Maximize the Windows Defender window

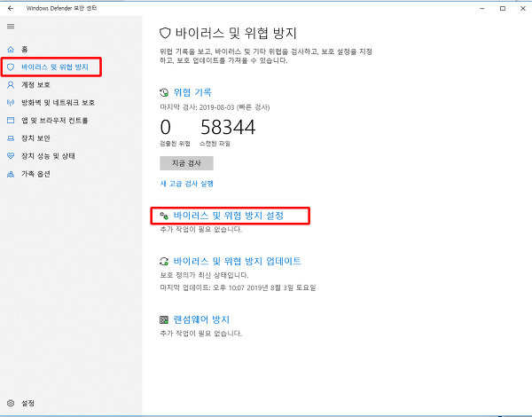coord(503,8)
